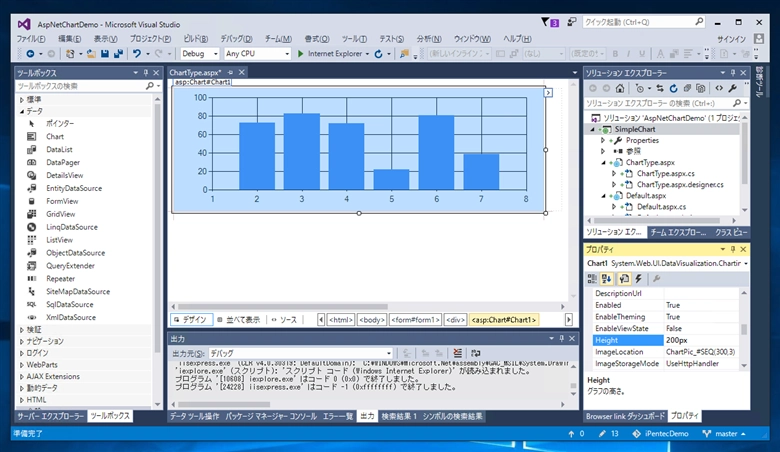
Task: Expand the 標準 toolbox category
Action: point(22,99)
